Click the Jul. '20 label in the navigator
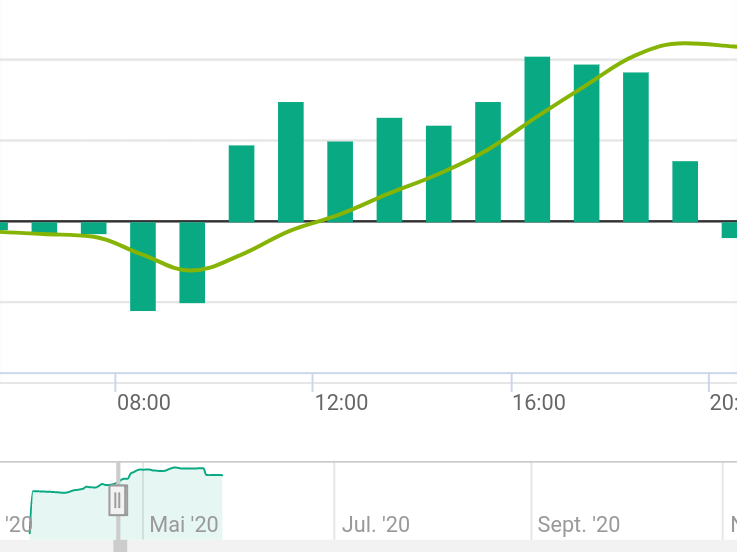The image size is (737, 552). 376,524
